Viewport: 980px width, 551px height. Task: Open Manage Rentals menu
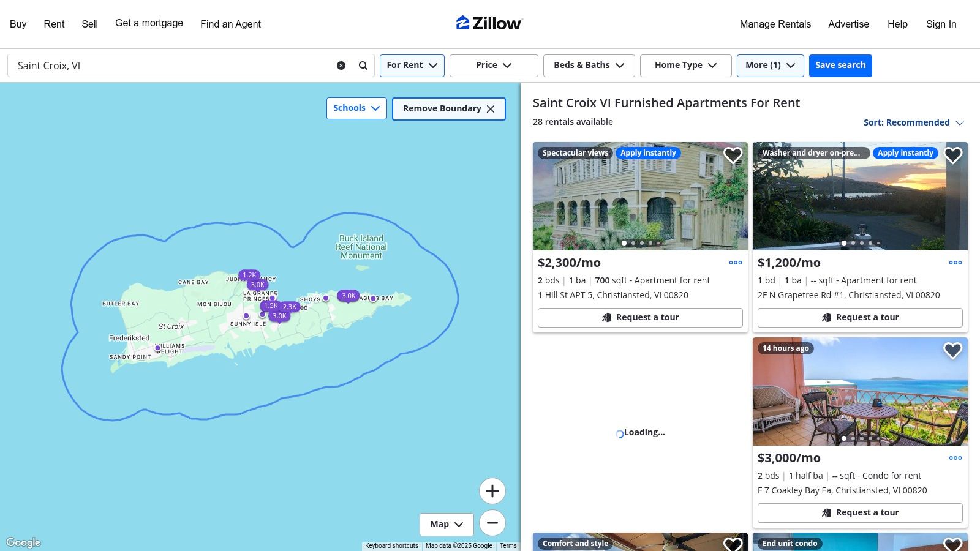click(x=775, y=24)
